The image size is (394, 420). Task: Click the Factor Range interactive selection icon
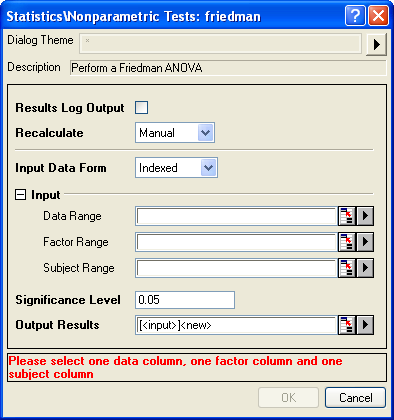click(347, 242)
